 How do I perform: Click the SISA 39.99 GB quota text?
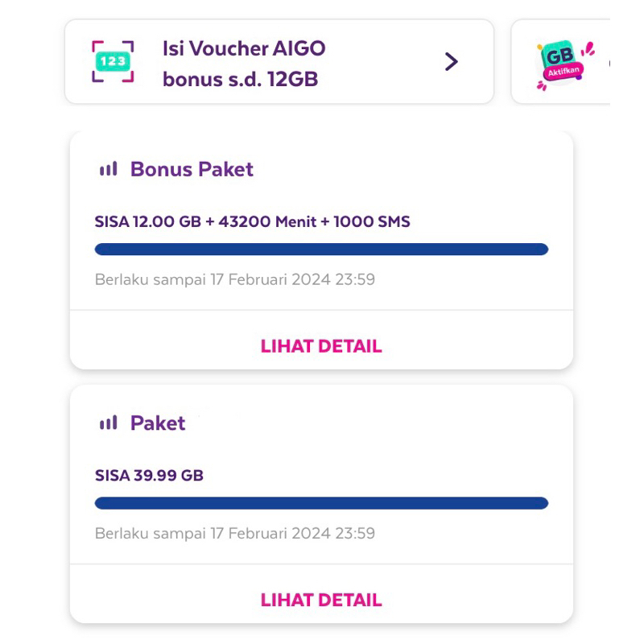pos(149,475)
